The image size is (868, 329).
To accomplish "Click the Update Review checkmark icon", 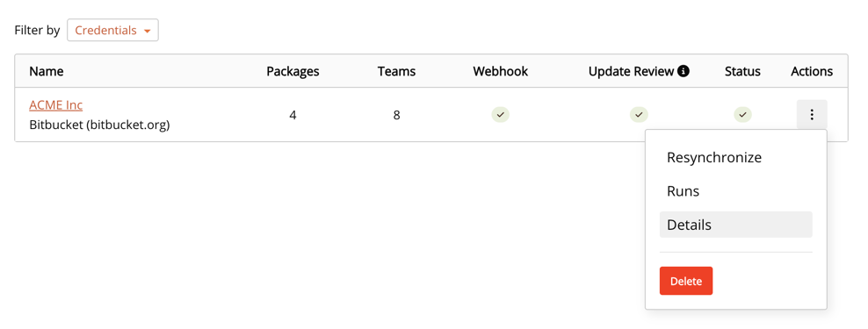I will (639, 114).
